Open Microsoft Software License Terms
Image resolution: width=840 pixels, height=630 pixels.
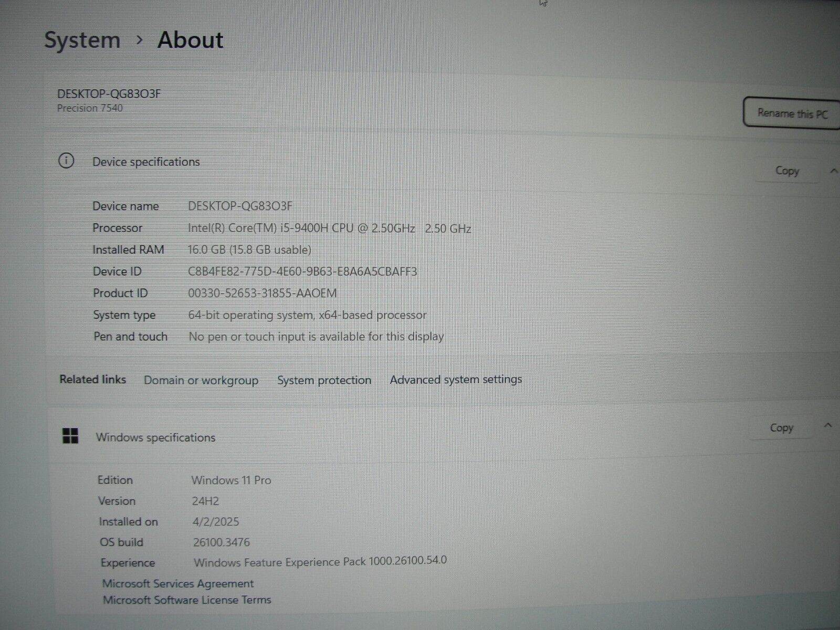pyautogui.click(x=187, y=600)
